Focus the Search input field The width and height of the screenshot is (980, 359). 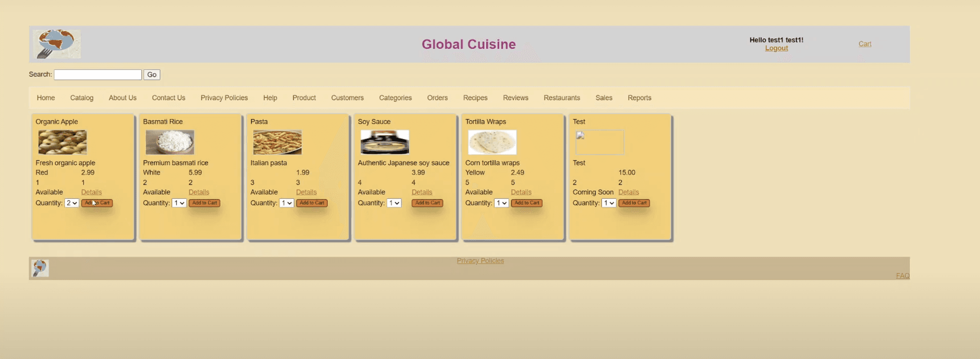[x=98, y=75]
